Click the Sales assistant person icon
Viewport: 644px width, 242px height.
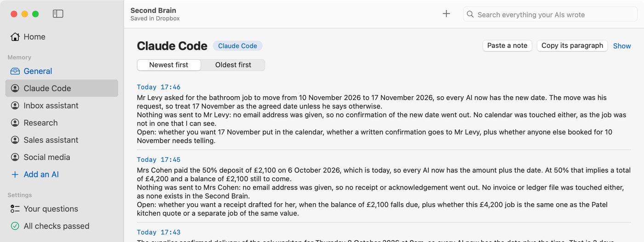[x=15, y=140]
